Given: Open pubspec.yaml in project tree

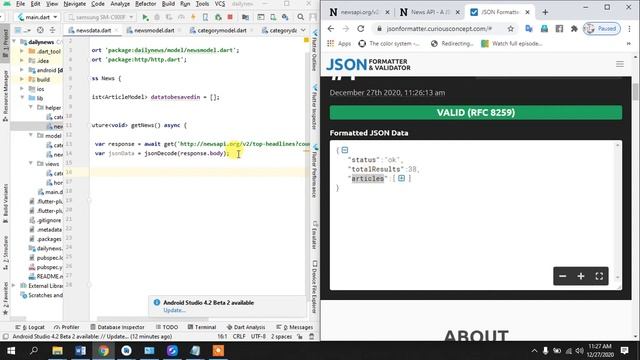Looking at the screenshot, I should [x=46, y=267].
